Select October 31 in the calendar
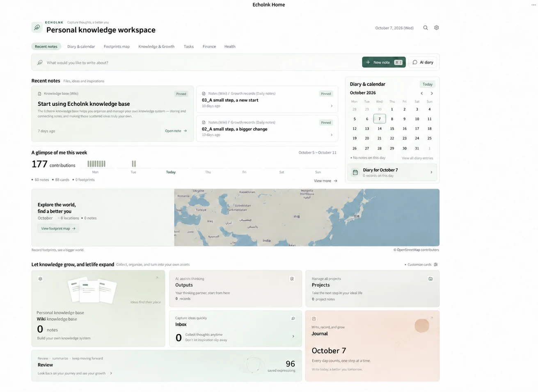The height and width of the screenshot is (392, 538). click(417, 148)
